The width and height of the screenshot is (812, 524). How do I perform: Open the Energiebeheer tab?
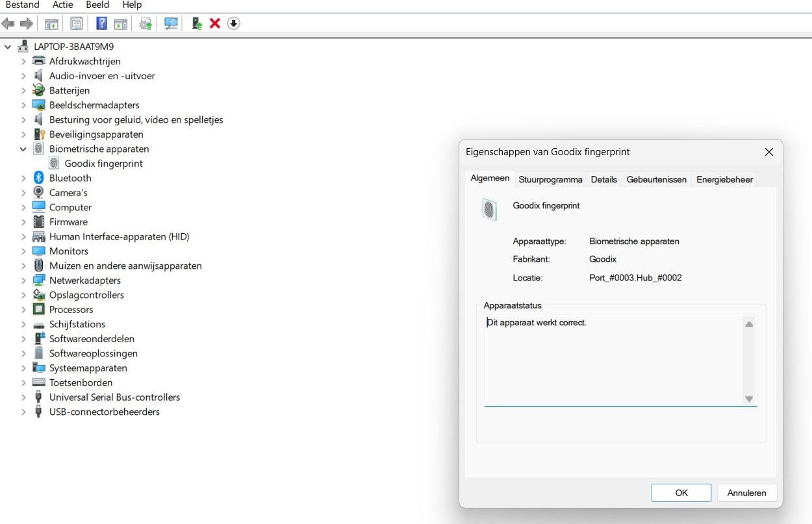(725, 179)
